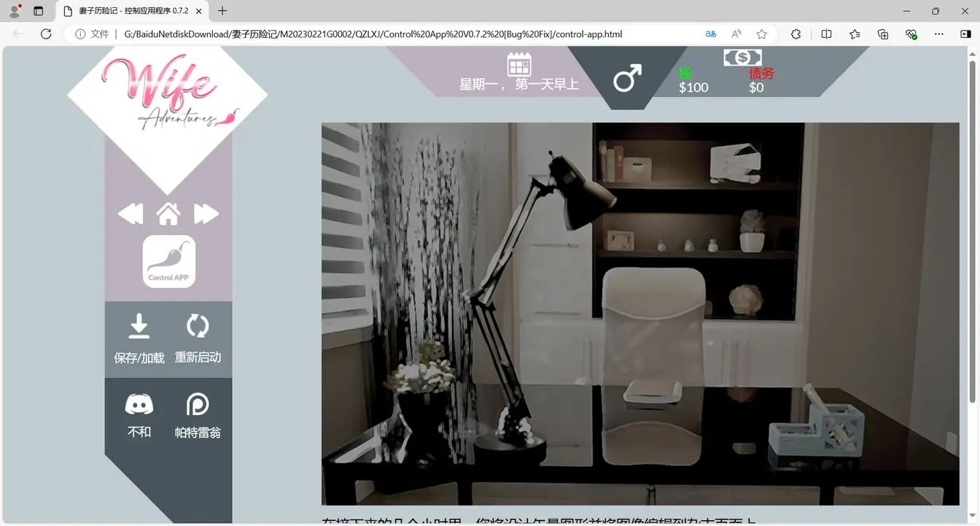Open the Discord icon link
980x526 pixels.
139,404
